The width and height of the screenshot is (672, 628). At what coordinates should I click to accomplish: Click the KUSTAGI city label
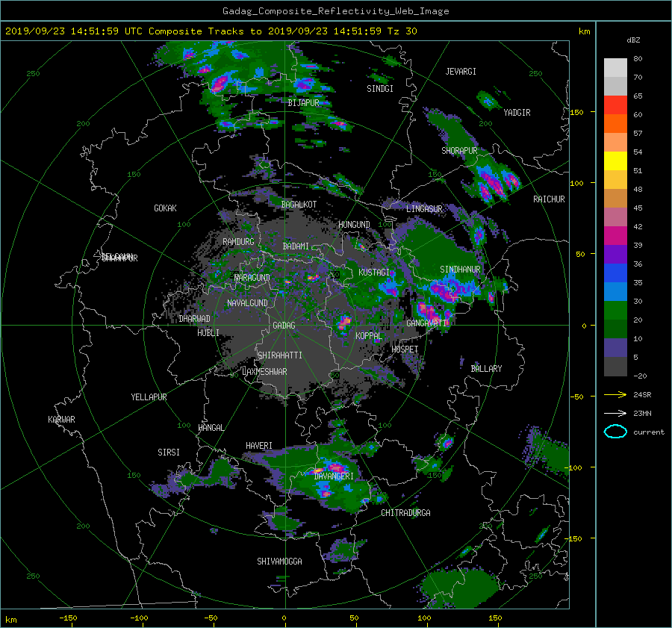374,273
